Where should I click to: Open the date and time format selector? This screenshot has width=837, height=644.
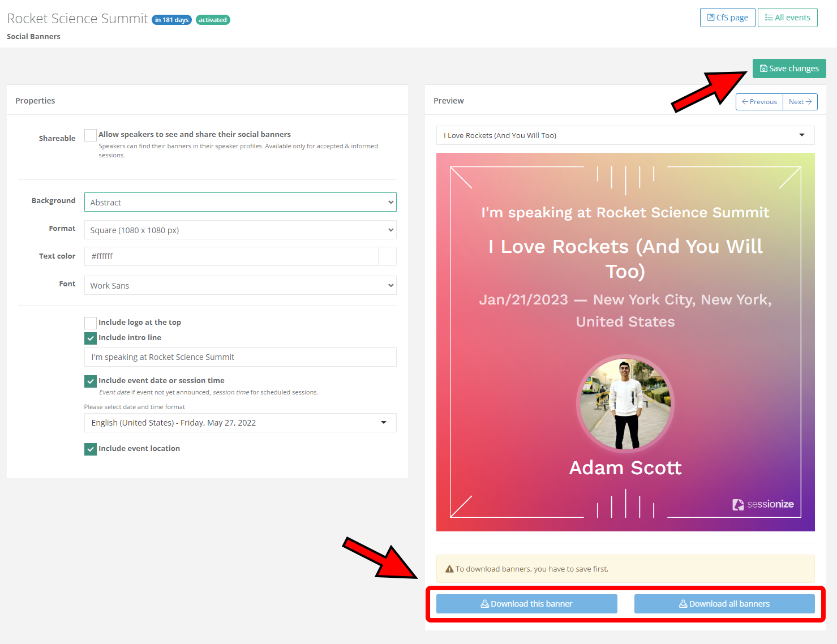pyautogui.click(x=240, y=423)
